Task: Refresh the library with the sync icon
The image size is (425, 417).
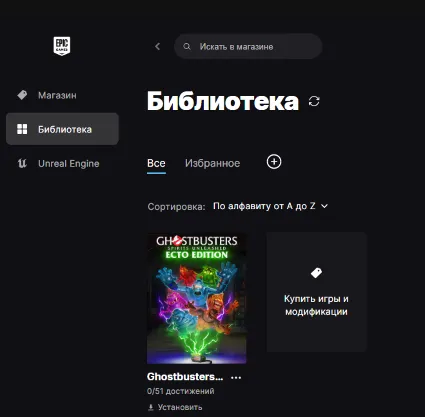Action: click(314, 101)
